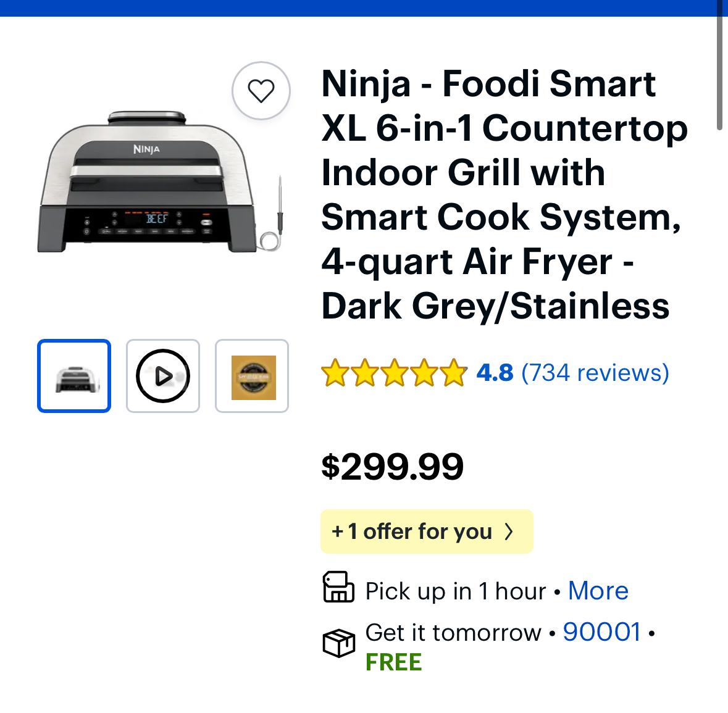Click the green FREE shipping label
Image resolution: width=728 pixels, height=713 pixels.
393,662
